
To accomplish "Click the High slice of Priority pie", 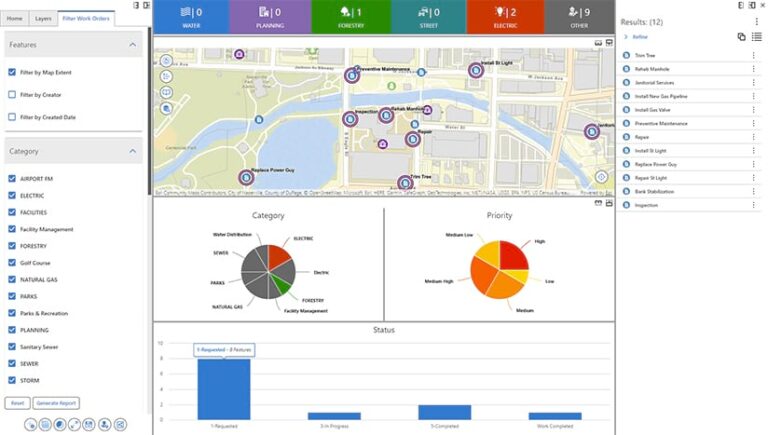I will click(x=513, y=255).
